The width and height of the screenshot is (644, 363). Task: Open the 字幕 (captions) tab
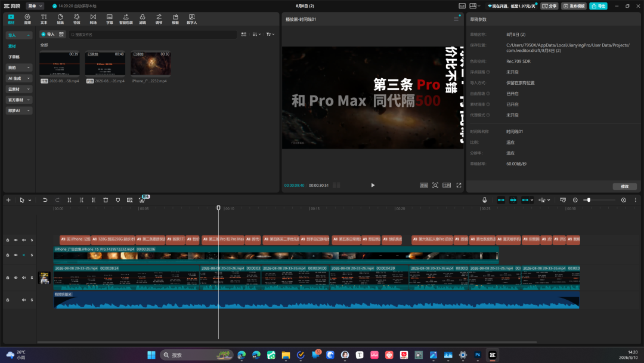[x=109, y=19]
